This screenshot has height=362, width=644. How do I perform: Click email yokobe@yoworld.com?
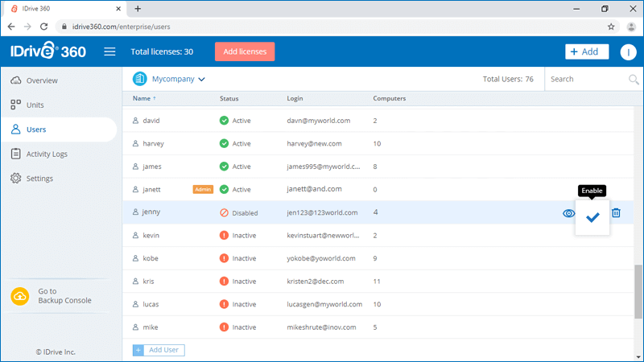pos(320,258)
